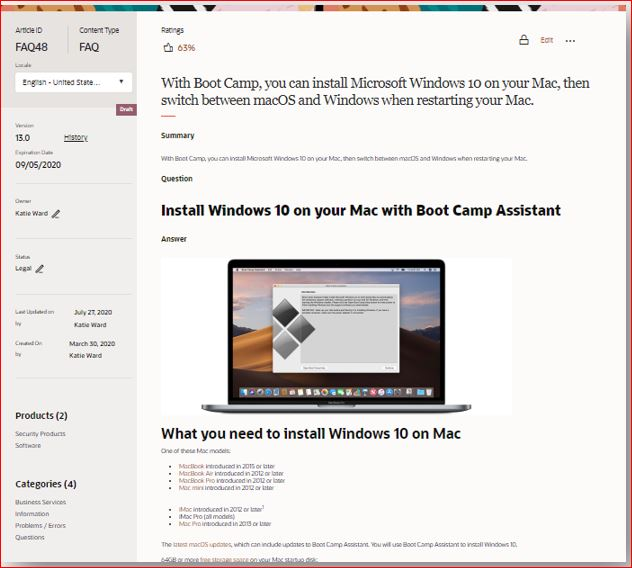Click the pencil icon next to Katie Ward owner

coord(56,214)
